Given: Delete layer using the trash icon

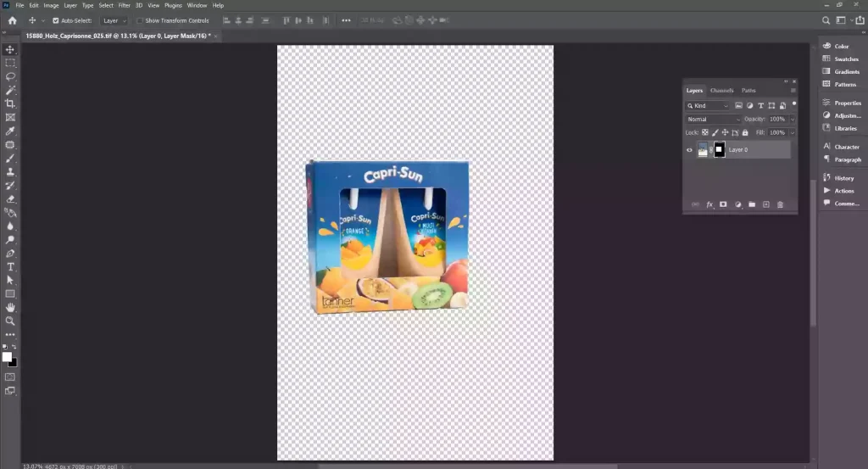Looking at the screenshot, I should 780,204.
